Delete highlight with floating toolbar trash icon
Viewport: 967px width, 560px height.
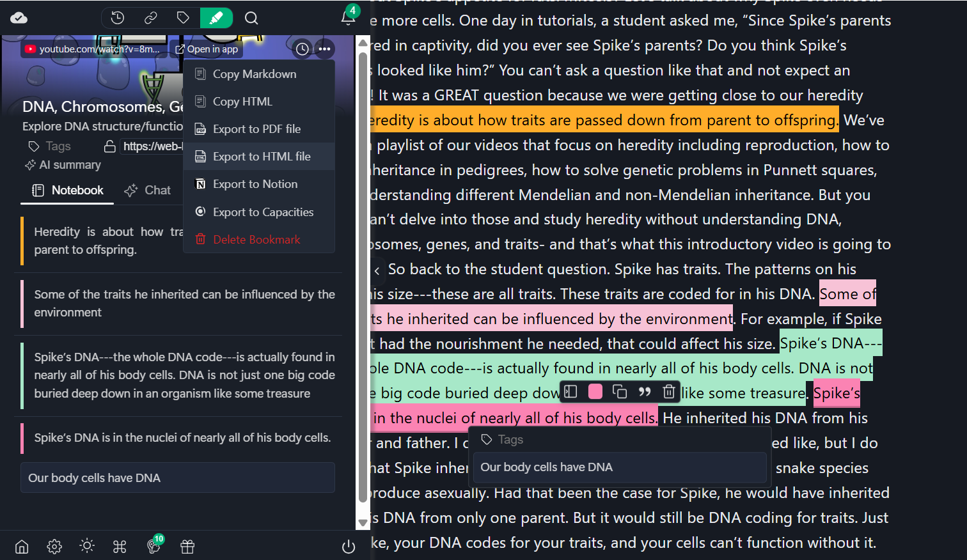[668, 391]
